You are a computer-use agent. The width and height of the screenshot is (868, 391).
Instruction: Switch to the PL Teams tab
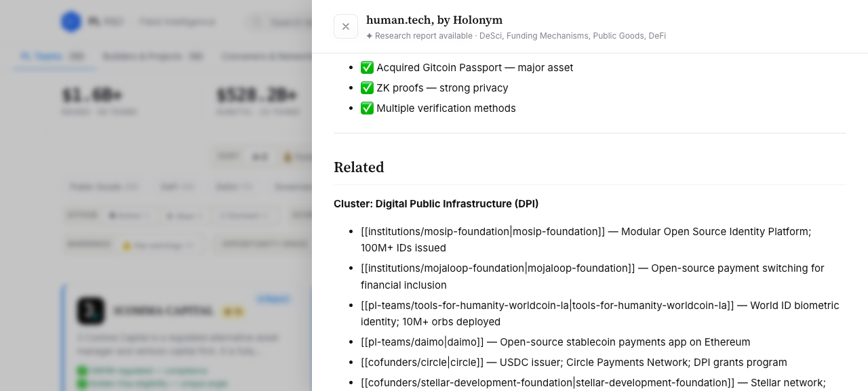tap(53, 56)
